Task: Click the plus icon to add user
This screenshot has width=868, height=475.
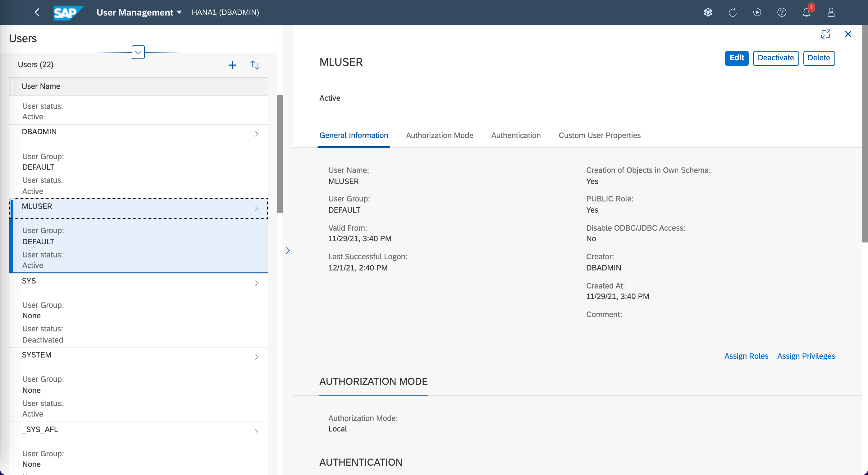Action: click(232, 65)
